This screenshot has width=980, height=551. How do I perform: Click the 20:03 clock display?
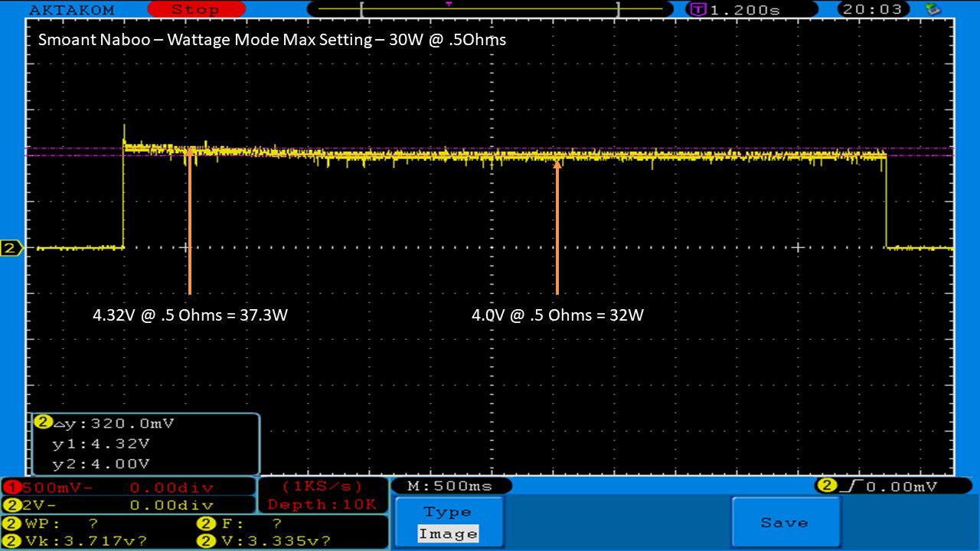coord(874,9)
